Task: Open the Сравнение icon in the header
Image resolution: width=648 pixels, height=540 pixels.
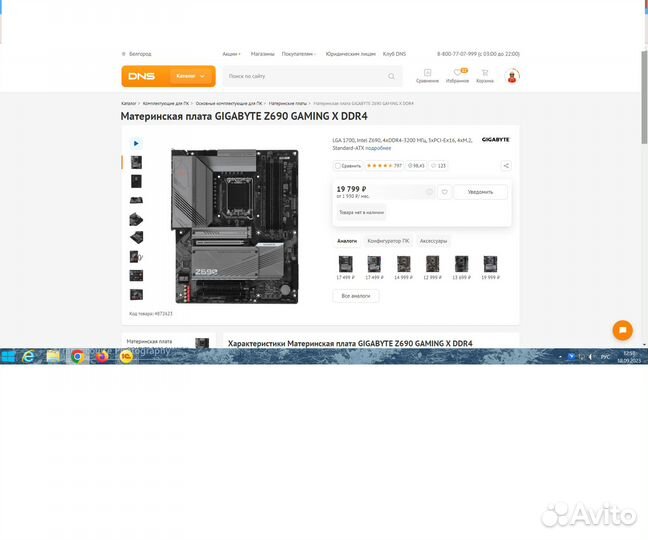Action: click(427, 76)
